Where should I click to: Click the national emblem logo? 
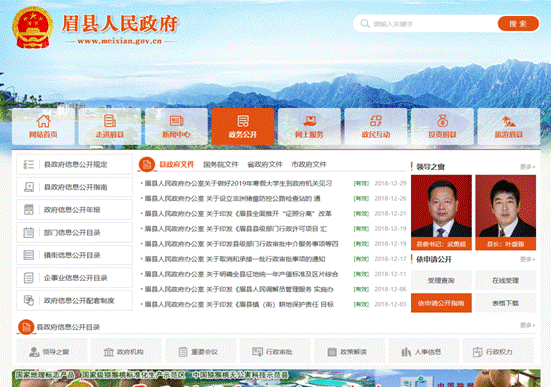tap(32, 27)
